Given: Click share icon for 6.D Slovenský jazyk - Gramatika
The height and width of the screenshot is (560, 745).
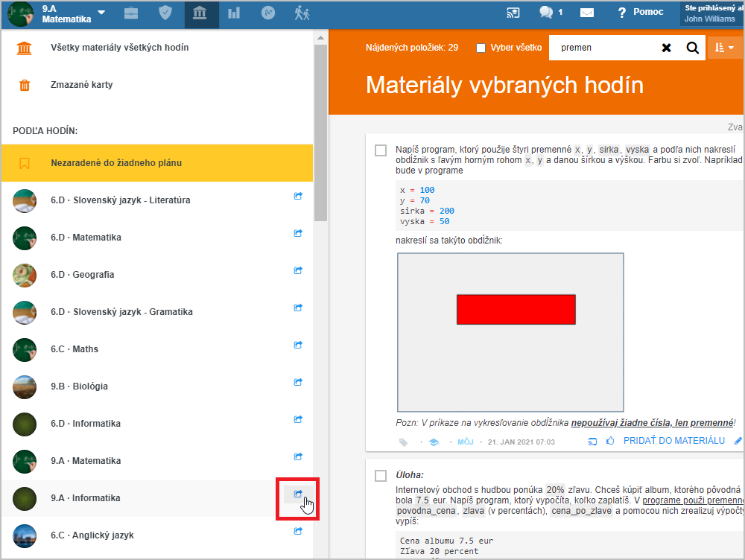Looking at the screenshot, I should 298,308.
